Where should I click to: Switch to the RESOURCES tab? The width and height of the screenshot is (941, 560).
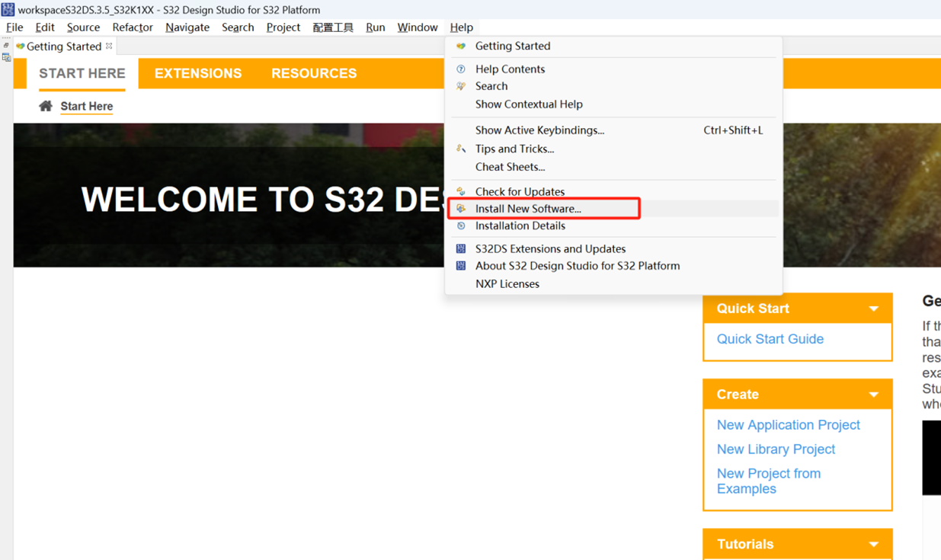(x=314, y=73)
